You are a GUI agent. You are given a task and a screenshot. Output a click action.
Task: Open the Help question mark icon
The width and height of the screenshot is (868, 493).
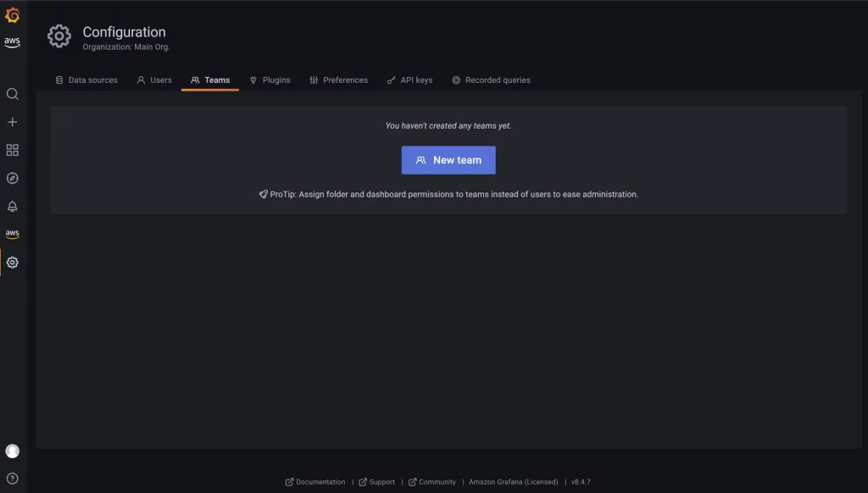click(x=12, y=476)
